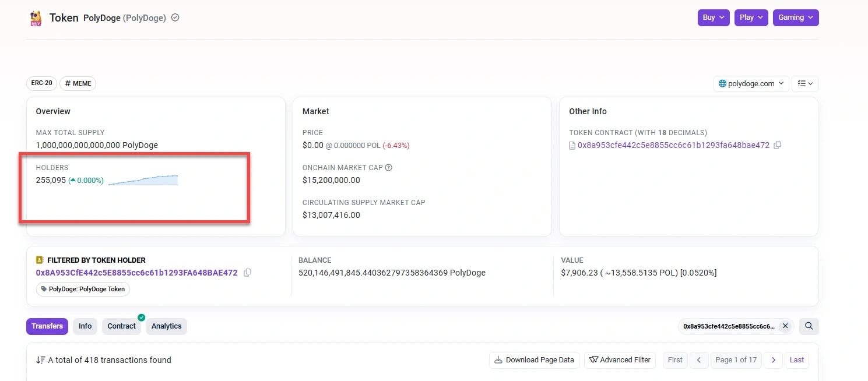Click the PolyDoge token logo

[36, 17]
